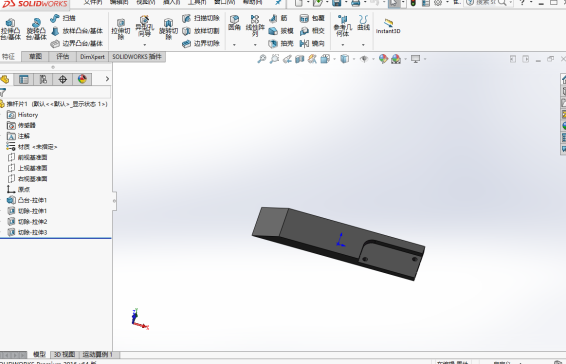Expand the Curves dropdown arrow
Screen dimensions: 566x364
point(363,45)
